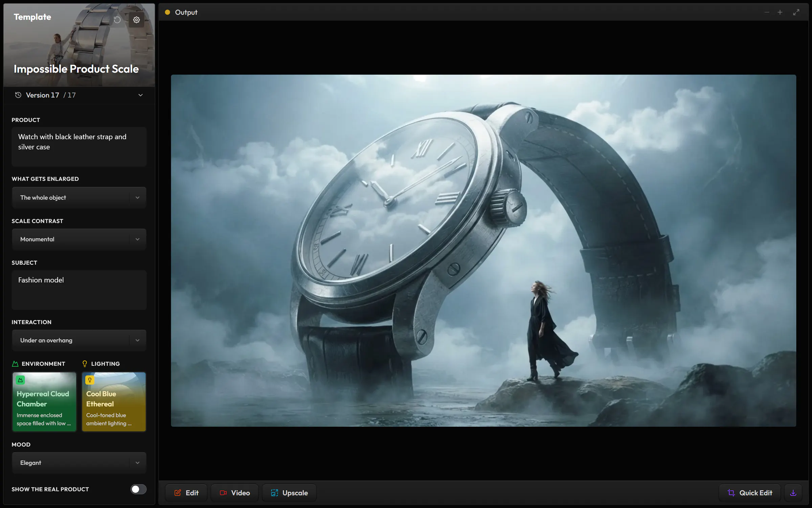Click the Output status yellow dot
Viewport: 812px width, 508px height.
[x=167, y=12]
